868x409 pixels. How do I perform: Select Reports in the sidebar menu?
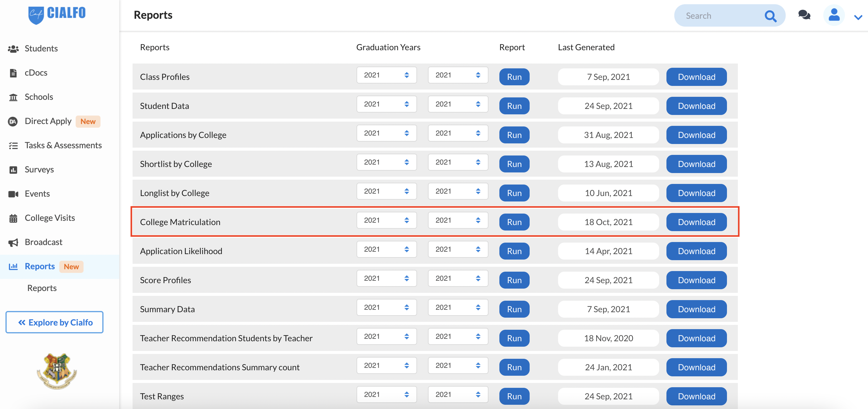39,266
